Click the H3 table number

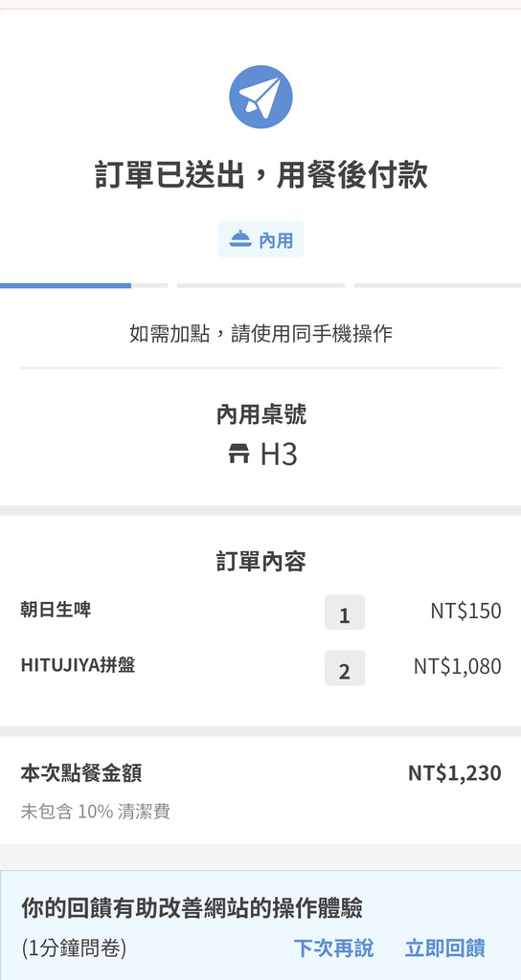(279, 455)
